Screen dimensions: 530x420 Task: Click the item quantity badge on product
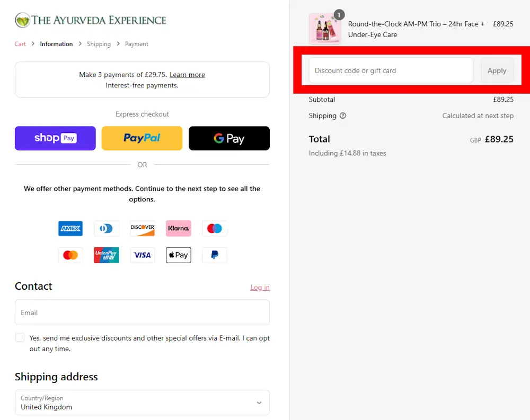point(339,15)
